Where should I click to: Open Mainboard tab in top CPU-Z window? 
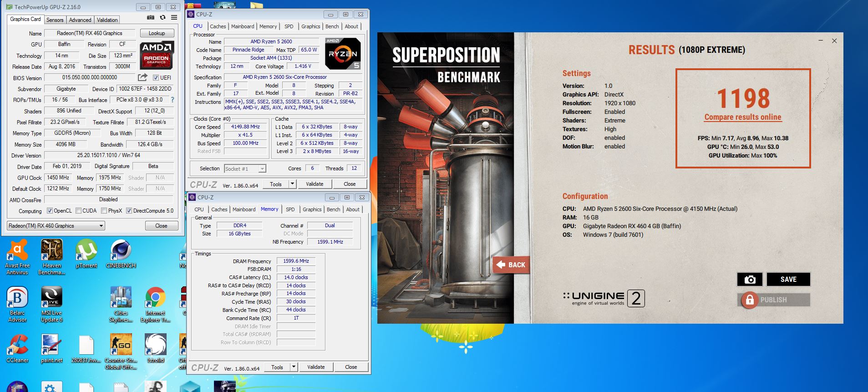tap(243, 26)
